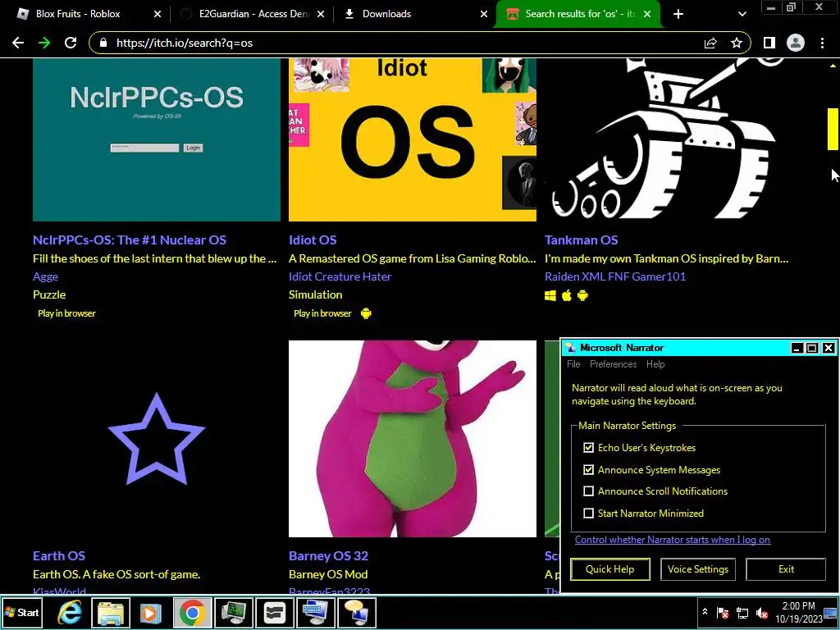Uncheck Announce System Messages
840x630 pixels.
coord(589,470)
